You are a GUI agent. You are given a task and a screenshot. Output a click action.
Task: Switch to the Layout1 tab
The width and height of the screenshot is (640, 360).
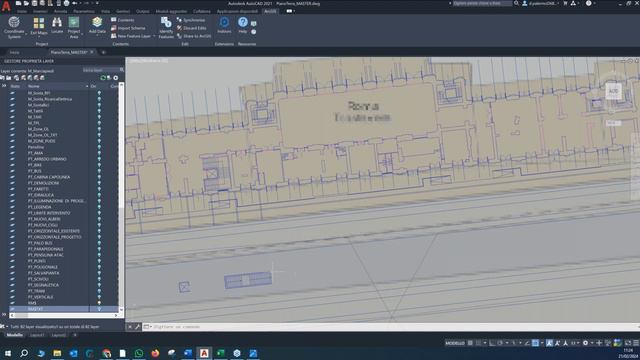(37, 335)
